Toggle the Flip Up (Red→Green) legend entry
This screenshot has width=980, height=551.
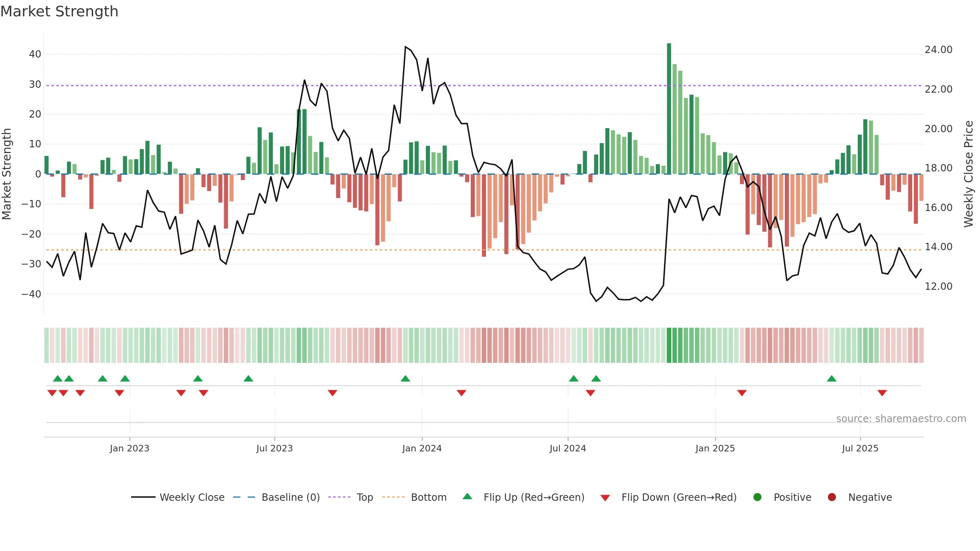pos(524,497)
